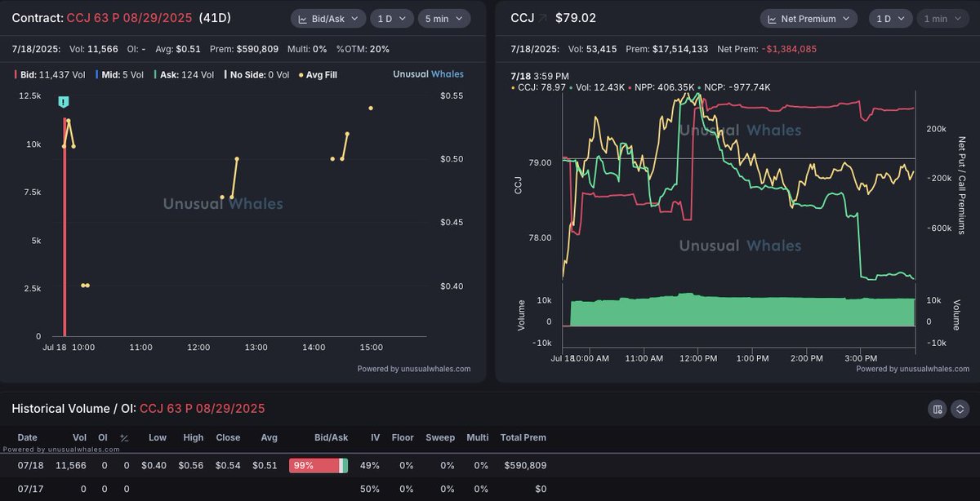Sort table by Date column header
Image resolution: width=980 pixels, height=501 pixels.
pyautogui.click(x=27, y=437)
